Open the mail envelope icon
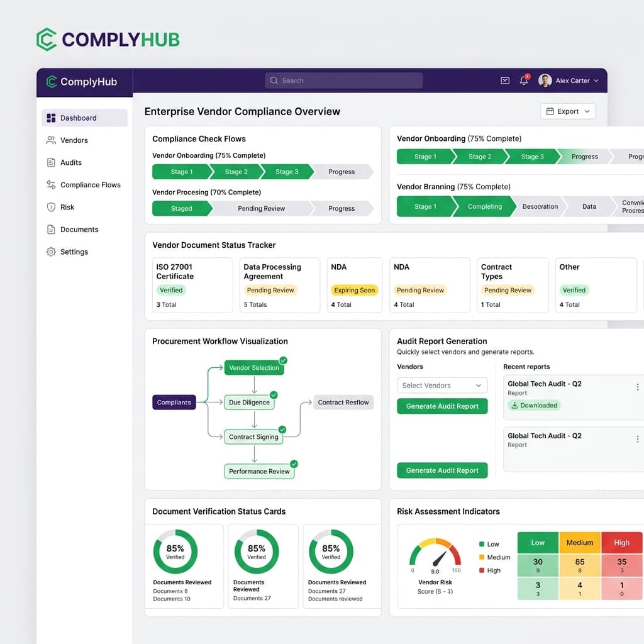 tap(505, 80)
